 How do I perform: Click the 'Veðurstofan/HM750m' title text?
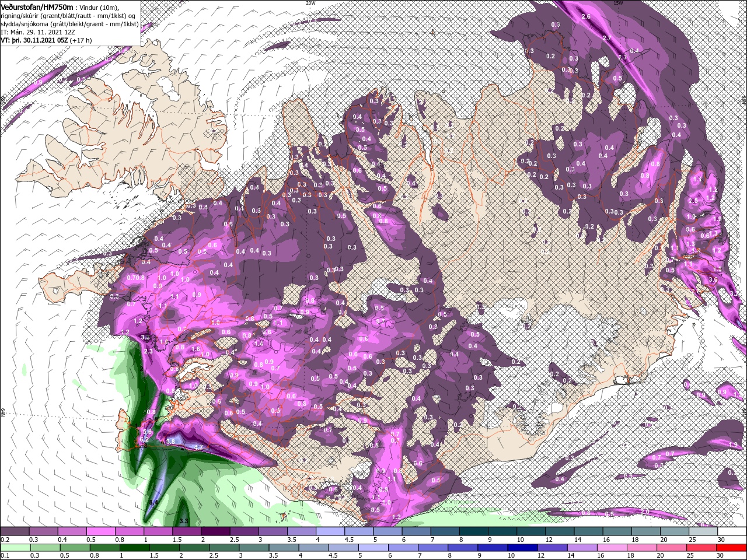click(37, 6)
